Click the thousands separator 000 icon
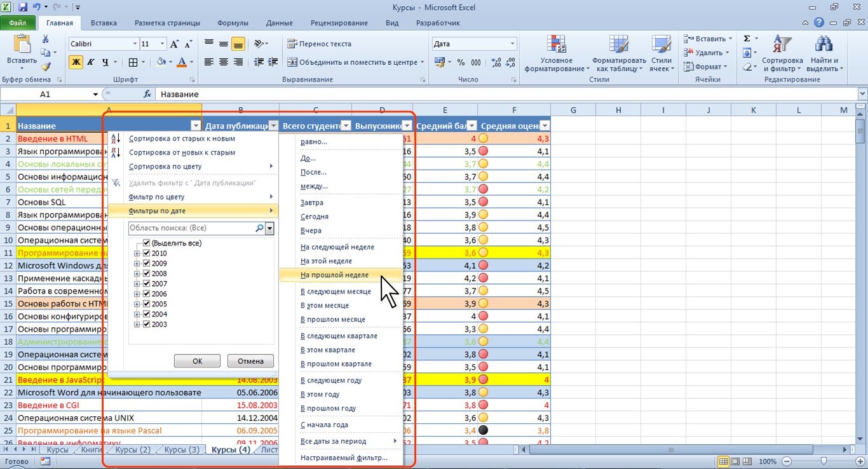 (x=476, y=62)
